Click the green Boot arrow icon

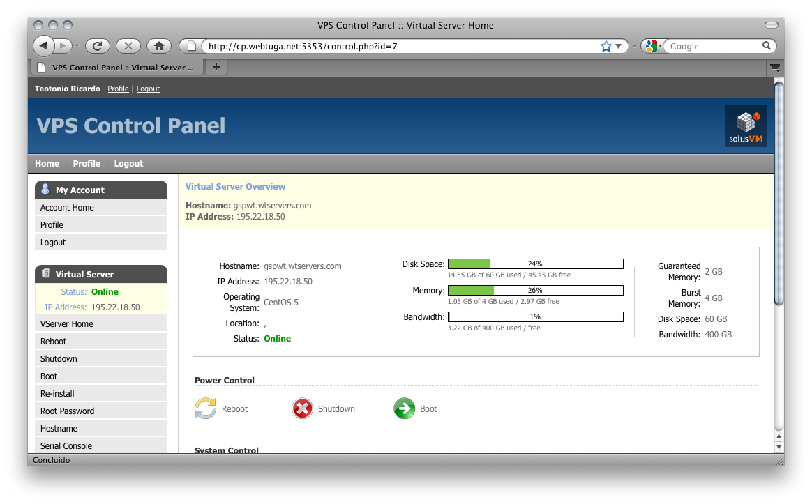(405, 408)
